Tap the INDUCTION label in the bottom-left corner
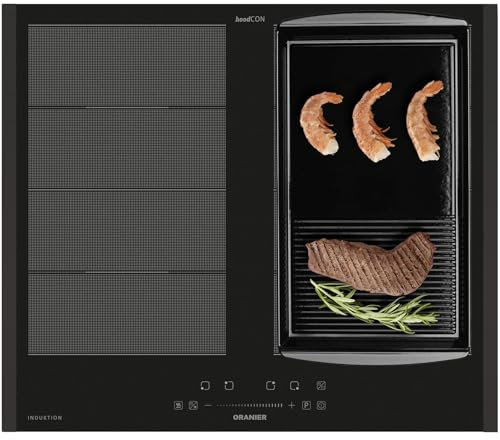500x440 pixels. pos(45,418)
